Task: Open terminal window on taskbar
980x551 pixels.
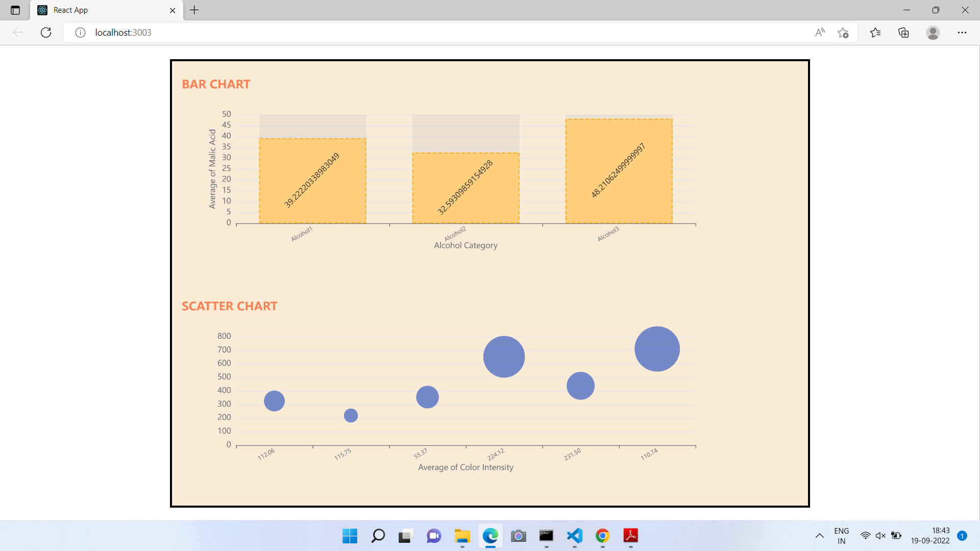Action: 546,536
